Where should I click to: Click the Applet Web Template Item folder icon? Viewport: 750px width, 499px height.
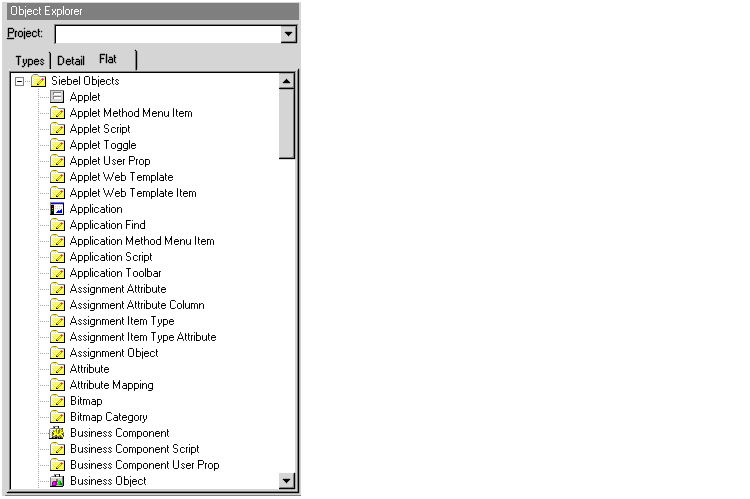[57, 193]
